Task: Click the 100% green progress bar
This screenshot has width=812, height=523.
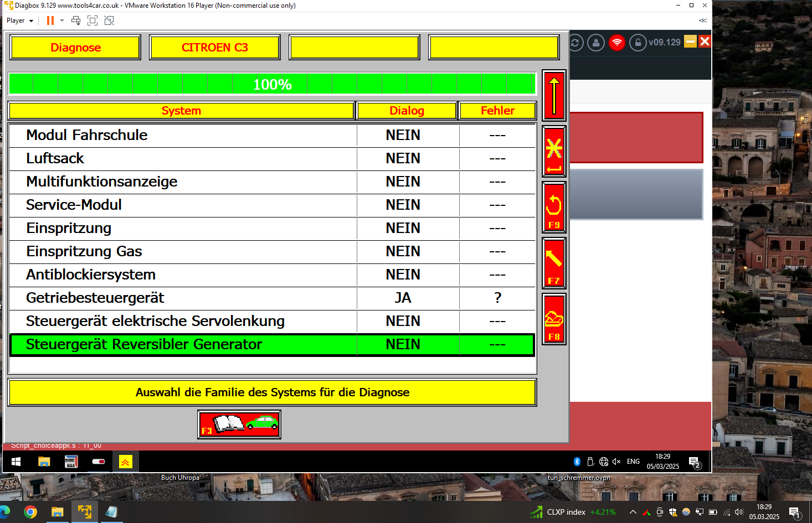Action: click(273, 84)
